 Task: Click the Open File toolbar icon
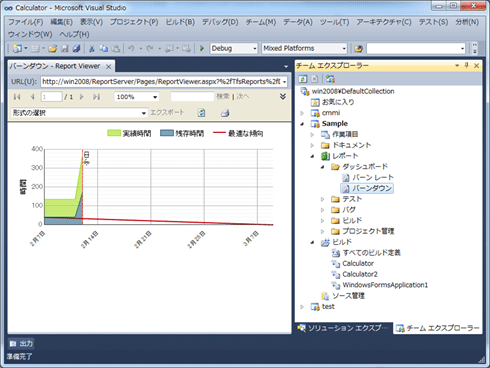(52, 49)
